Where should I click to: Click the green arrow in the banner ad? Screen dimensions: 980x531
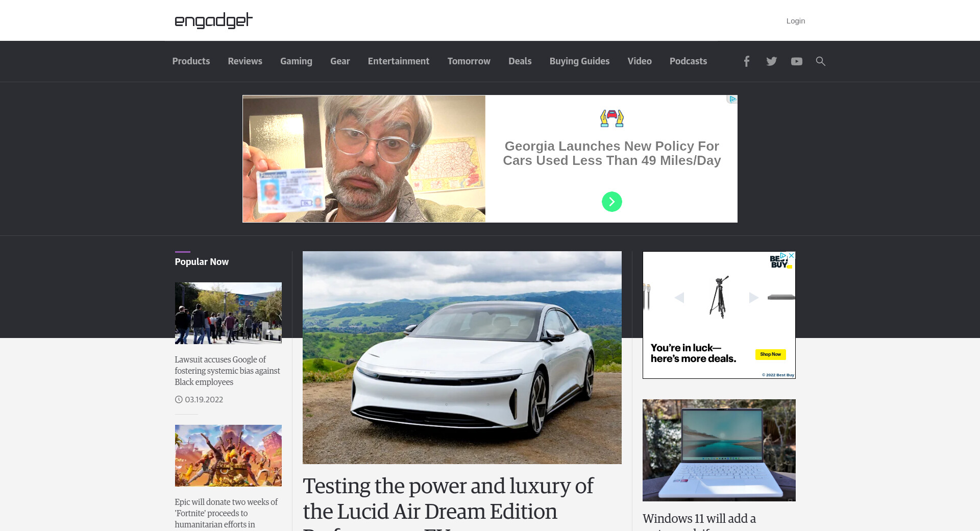611,202
